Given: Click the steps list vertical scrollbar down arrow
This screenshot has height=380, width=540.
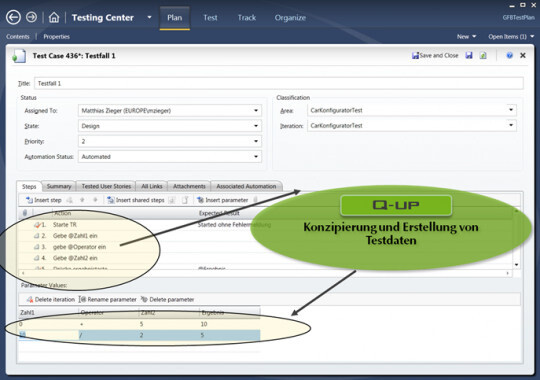Looking at the screenshot, I should [x=517, y=265].
